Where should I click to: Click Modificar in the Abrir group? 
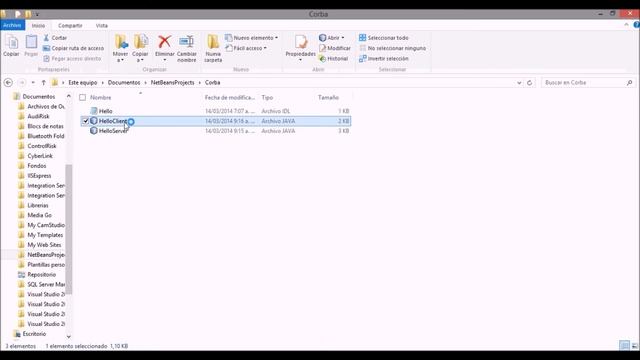click(335, 48)
